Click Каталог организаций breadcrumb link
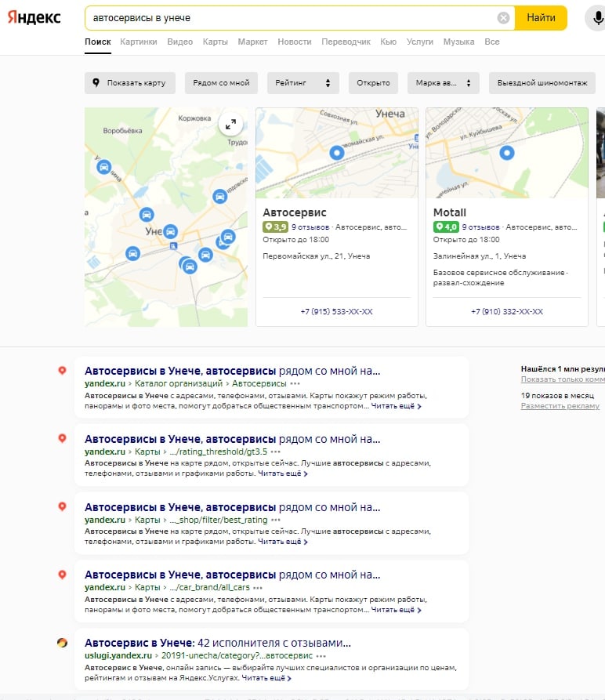The width and height of the screenshot is (605, 700). click(179, 383)
